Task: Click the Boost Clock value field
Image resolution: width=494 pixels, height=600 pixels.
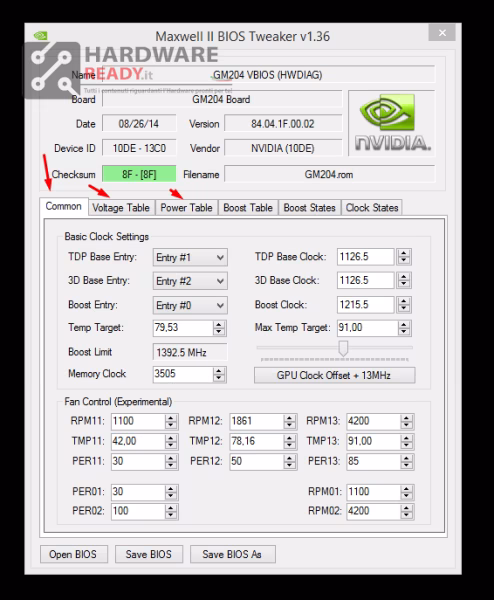Action: point(365,305)
